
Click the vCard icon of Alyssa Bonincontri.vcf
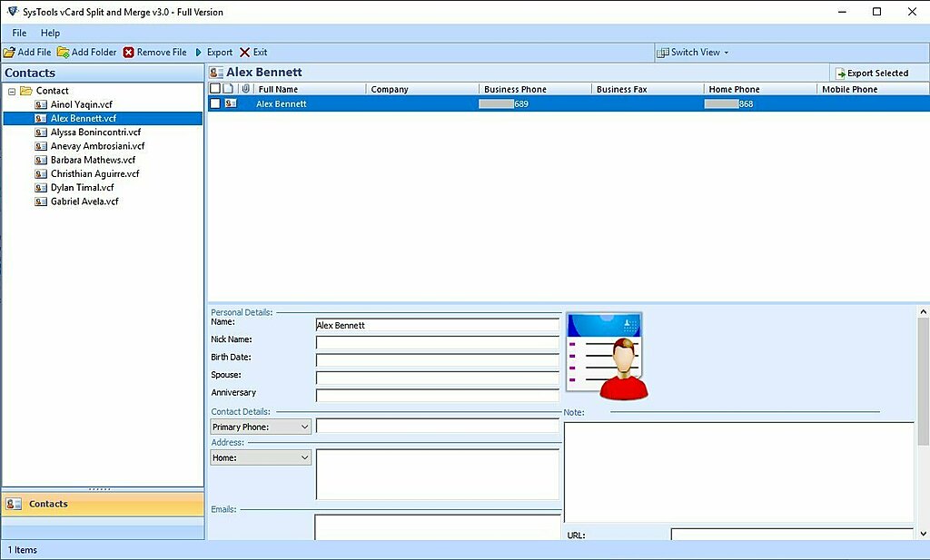(x=41, y=133)
